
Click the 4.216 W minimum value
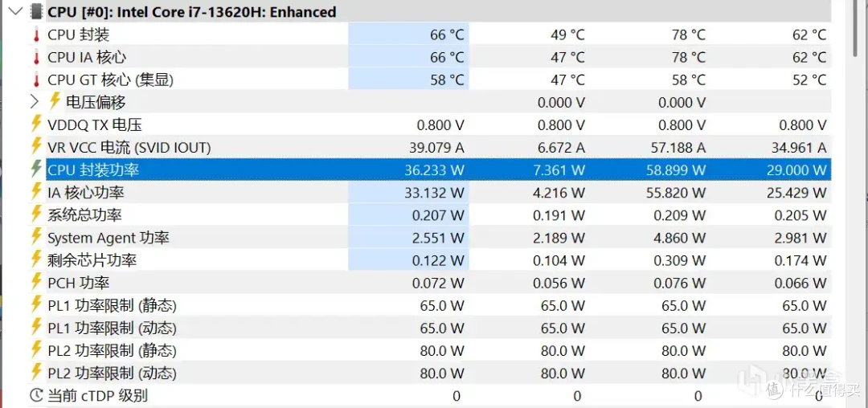(x=559, y=193)
